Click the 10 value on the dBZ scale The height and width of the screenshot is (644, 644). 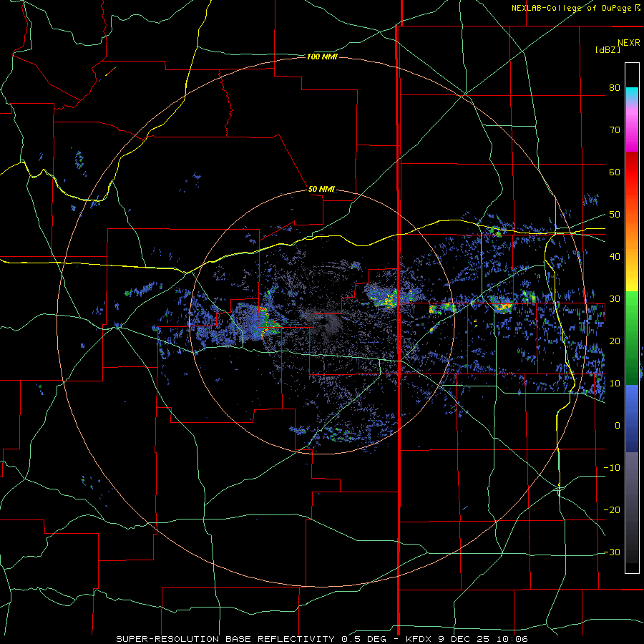(615, 384)
